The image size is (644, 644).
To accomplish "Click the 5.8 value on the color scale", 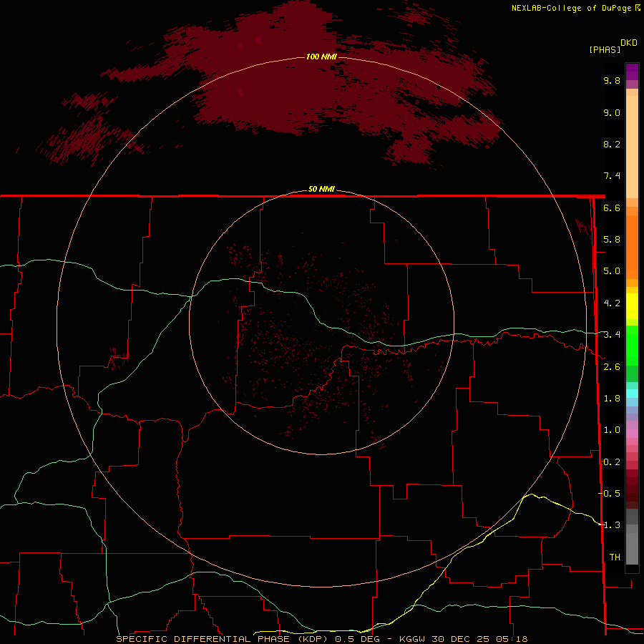I will [612, 240].
